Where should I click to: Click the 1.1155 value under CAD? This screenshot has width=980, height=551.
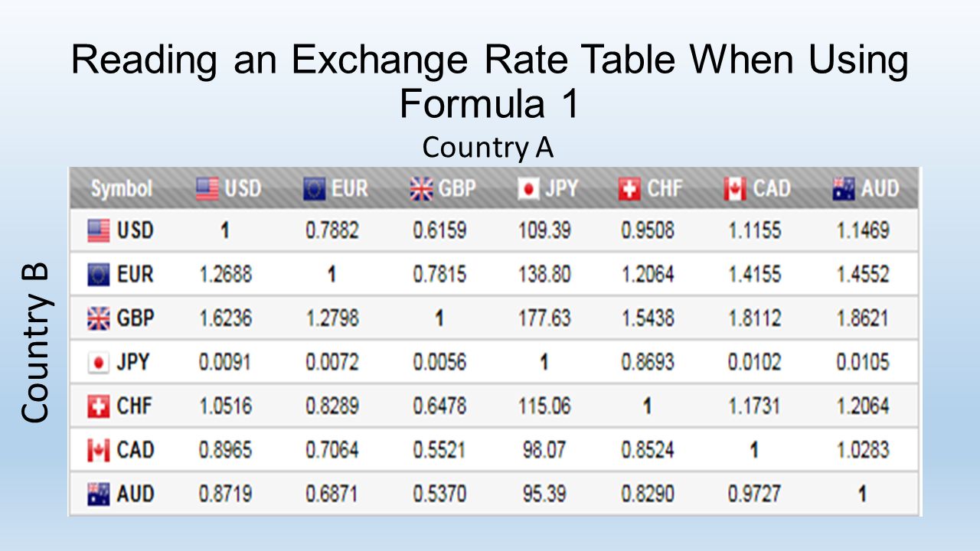coord(754,230)
